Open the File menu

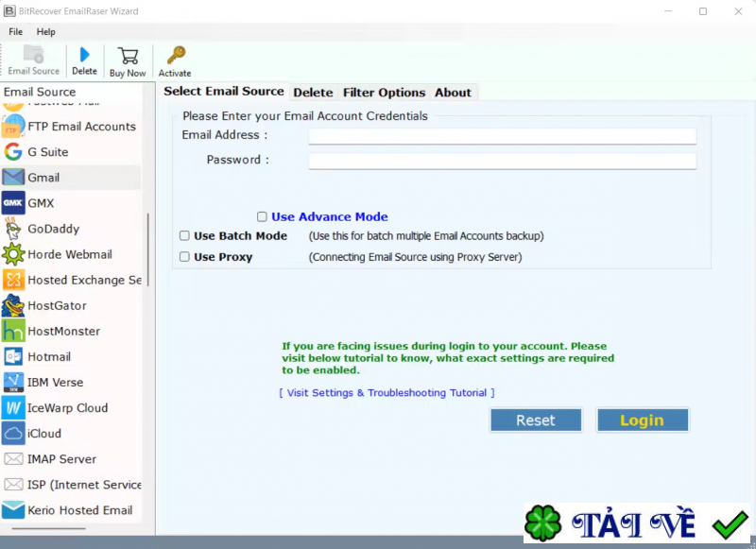point(15,32)
